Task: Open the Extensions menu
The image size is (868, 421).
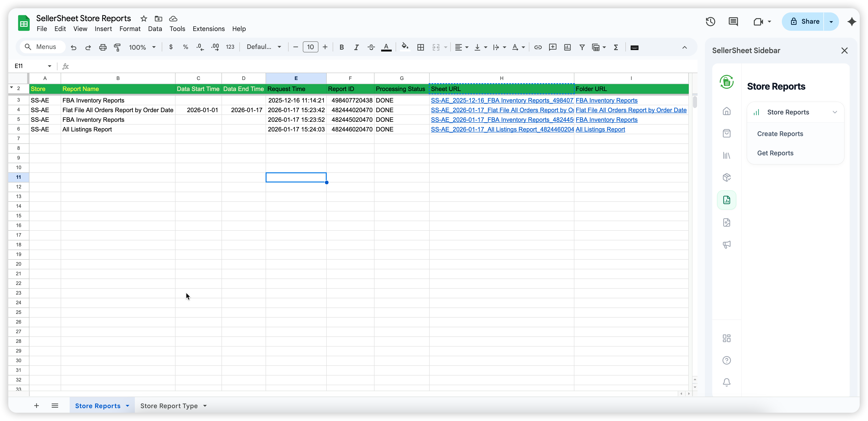Action: click(208, 29)
